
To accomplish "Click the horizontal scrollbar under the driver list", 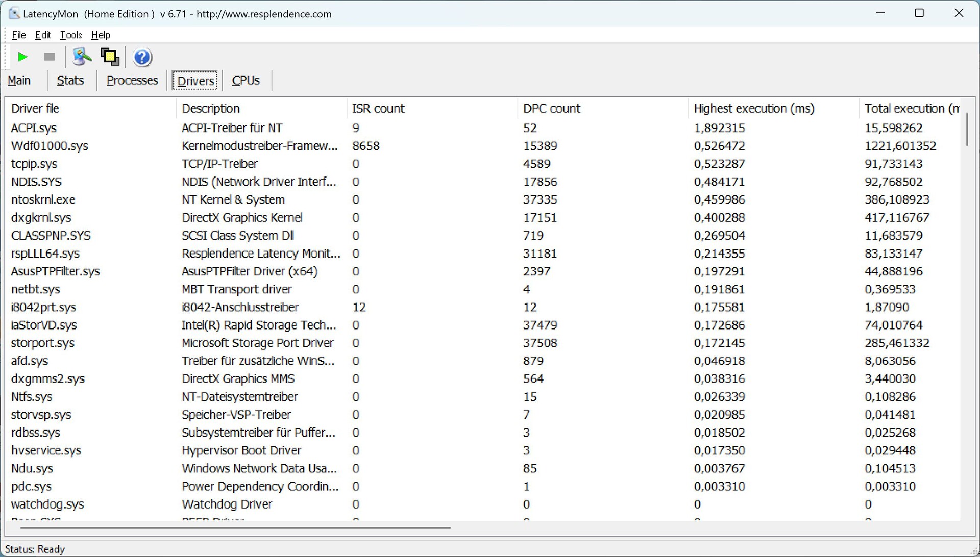I will (235, 528).
